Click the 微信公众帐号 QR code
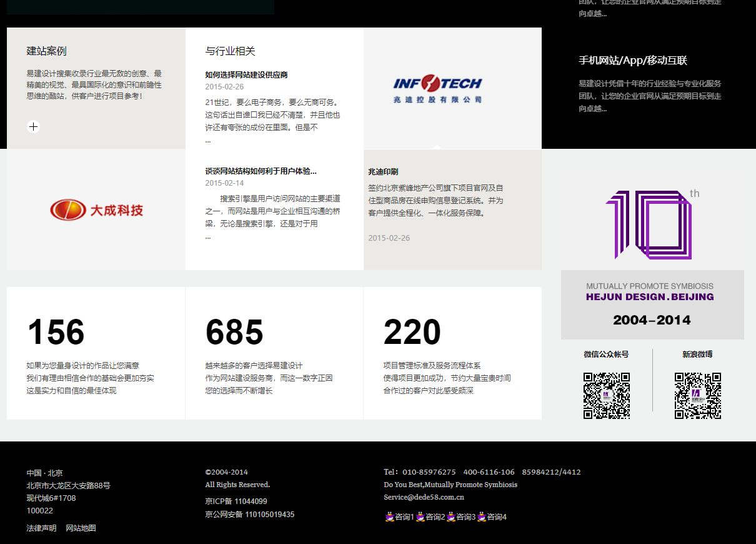The width and height of the screenshot is (756, 544). point(606,396)
